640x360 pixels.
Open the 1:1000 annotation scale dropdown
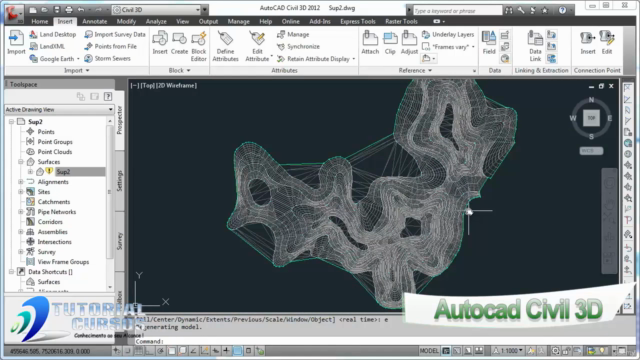[521, 350]
